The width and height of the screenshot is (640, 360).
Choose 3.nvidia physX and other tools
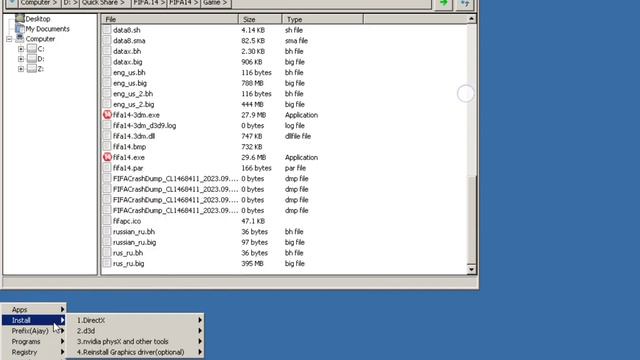(135, 341)
